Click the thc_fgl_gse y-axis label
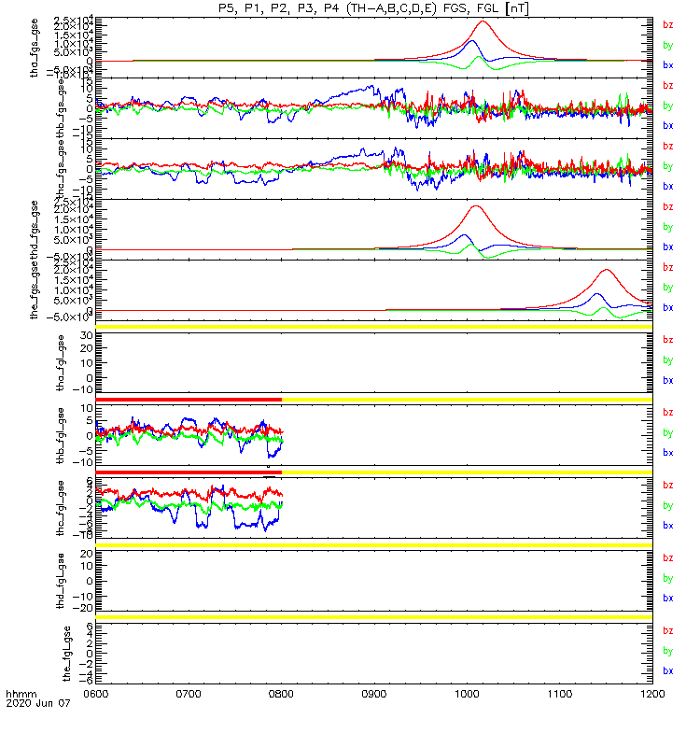This screenshot has height=747, width=700. 61,508
